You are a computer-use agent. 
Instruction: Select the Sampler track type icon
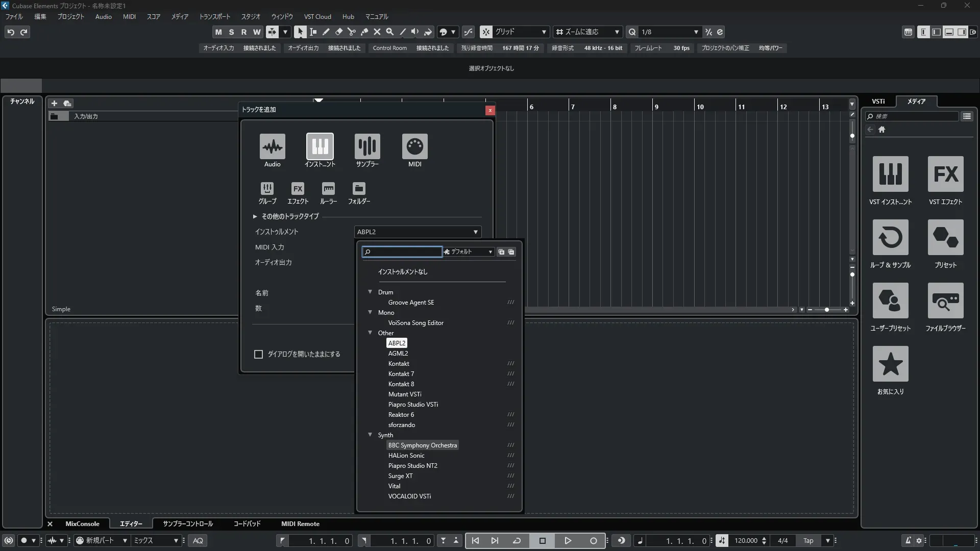coord(367,146)
